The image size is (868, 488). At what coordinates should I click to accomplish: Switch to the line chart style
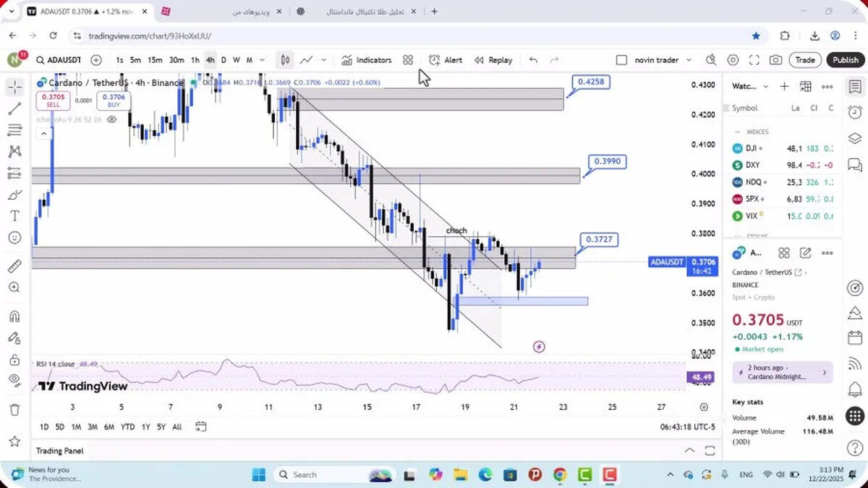[x=307, y=60]
